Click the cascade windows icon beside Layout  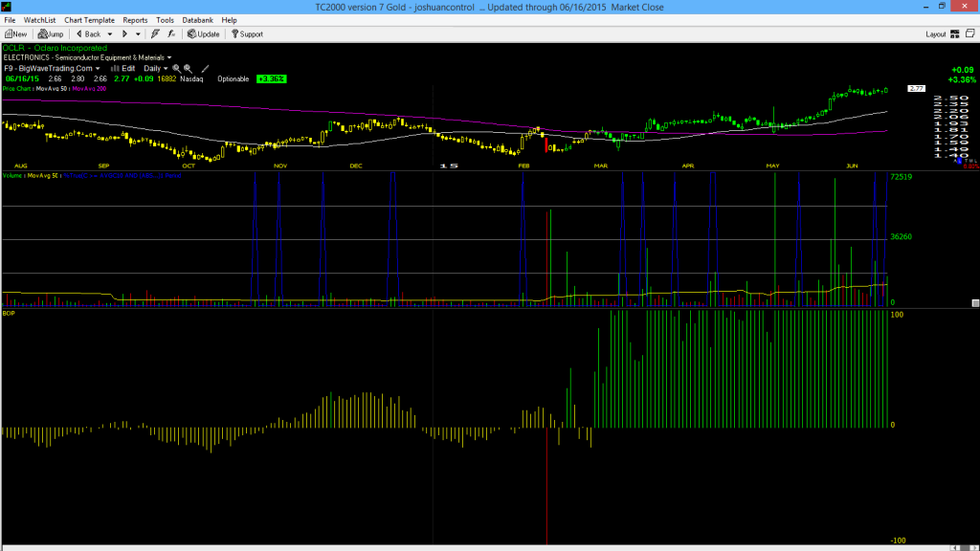pos(970,33)
